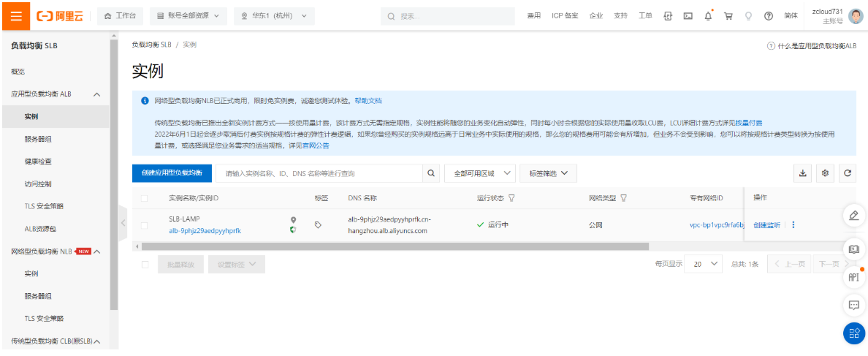This screenshot has height=356, width=868.
Task: Click the horizontal table scrollbar
Action: point(395,246)
